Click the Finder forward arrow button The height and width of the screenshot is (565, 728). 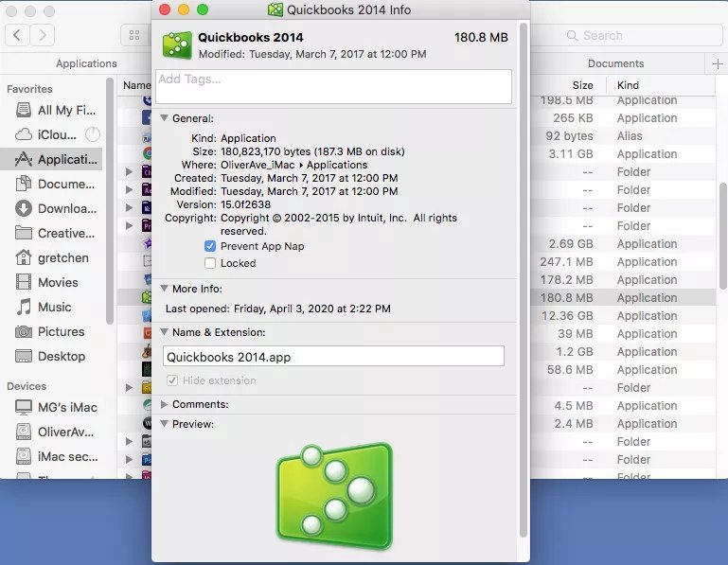(x=43, y=35)
